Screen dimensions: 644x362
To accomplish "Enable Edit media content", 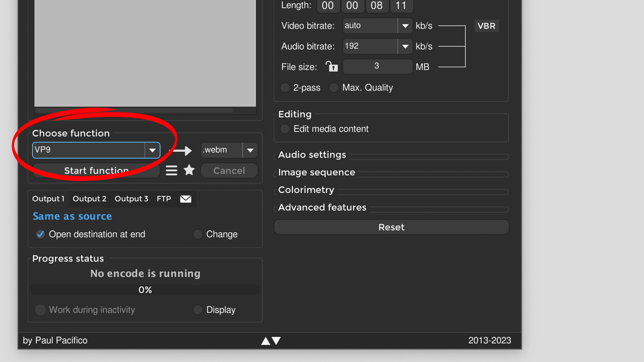I will point(284,129).
